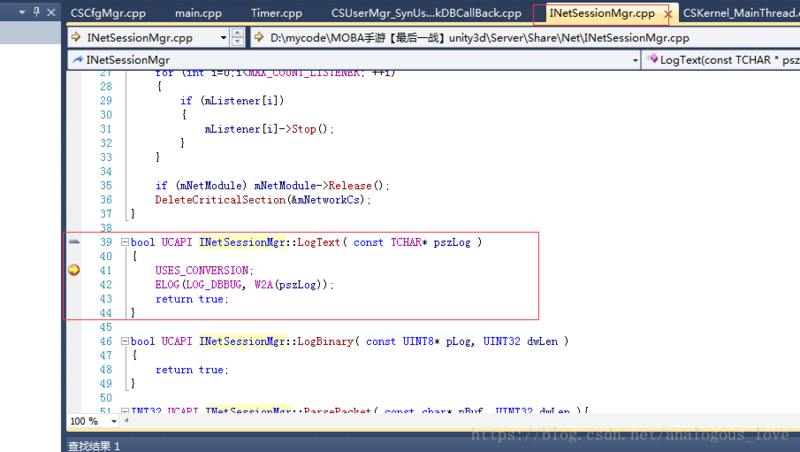Screen dimensions: 800x452
Task: Open the side panel window-position dropdown arrow
Action: [22, 12]
